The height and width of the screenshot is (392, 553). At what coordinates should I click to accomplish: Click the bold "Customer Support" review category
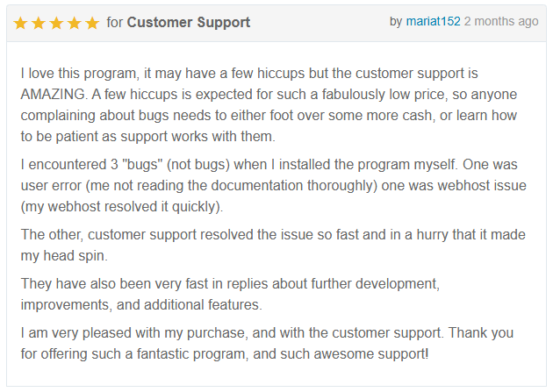188,23
